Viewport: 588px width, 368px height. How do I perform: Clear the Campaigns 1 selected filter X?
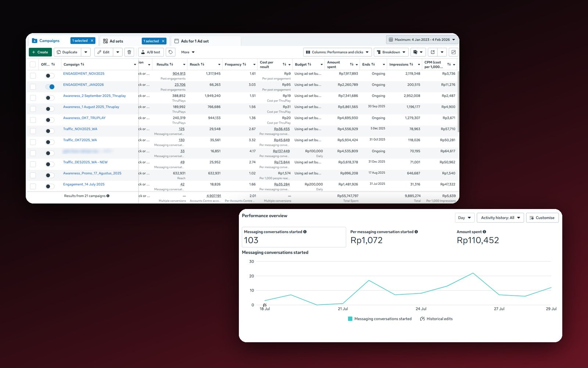click(92, 41)
